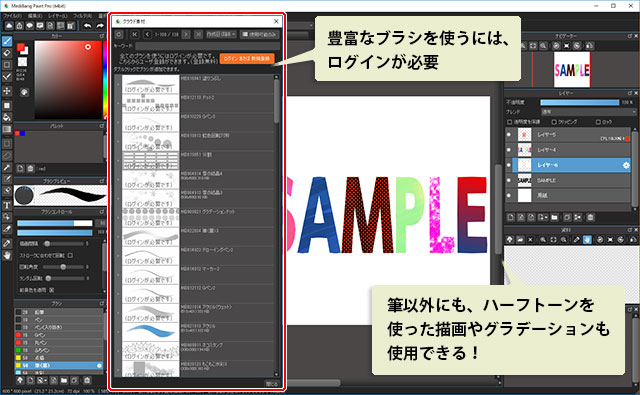Viewport: 640px width, 395px height.
Task: Add new brush from cloud in brush panel
Action: point(20,380)
